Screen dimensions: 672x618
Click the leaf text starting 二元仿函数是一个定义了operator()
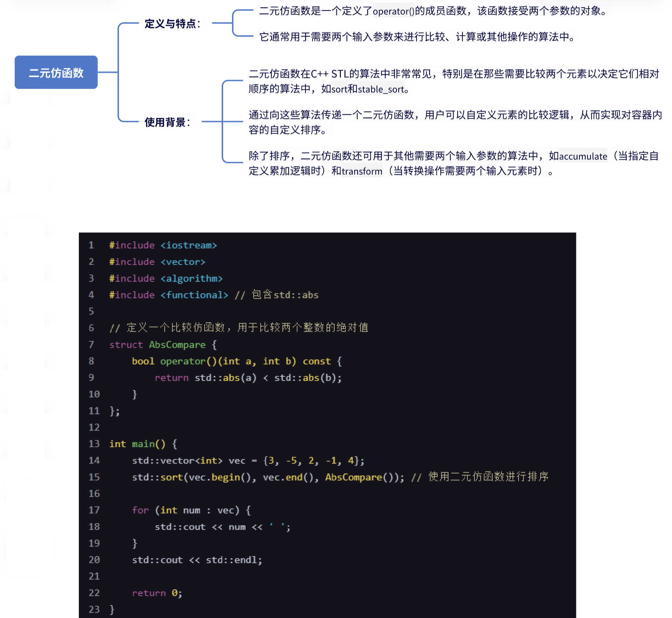(433, 11)
